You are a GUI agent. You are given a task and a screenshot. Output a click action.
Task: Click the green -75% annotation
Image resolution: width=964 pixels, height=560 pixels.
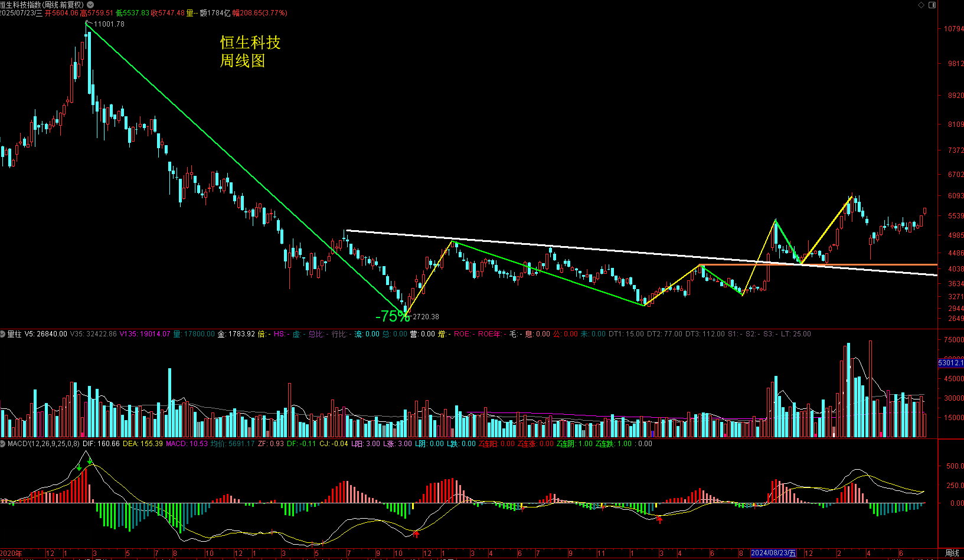[393, 317]
